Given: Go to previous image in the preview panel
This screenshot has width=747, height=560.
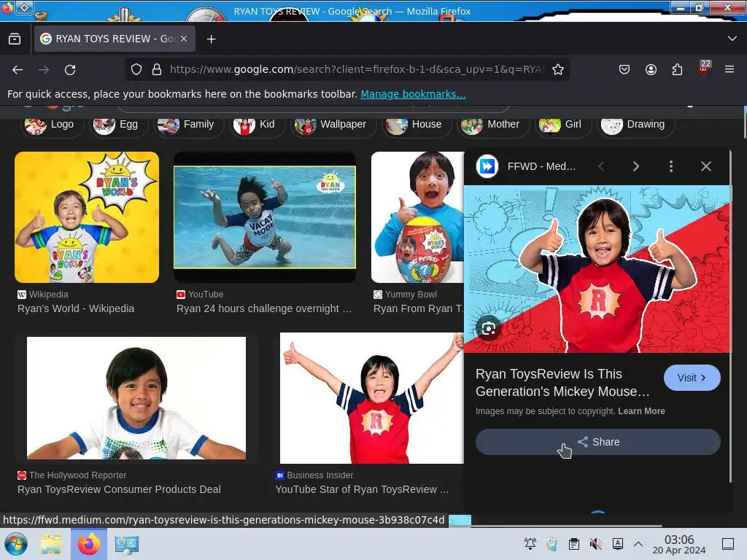Looking at the screenshot, I should (601, 166).
